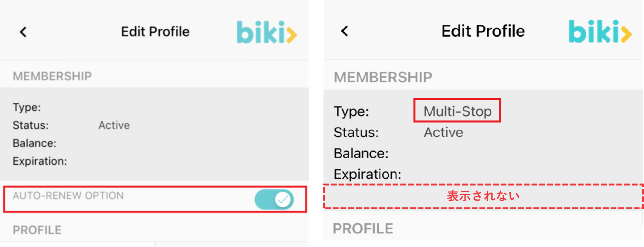Tap back arrow on the Multi-Stop screen
This screenshot has height=247, width=644.
[x=344, y=31]
